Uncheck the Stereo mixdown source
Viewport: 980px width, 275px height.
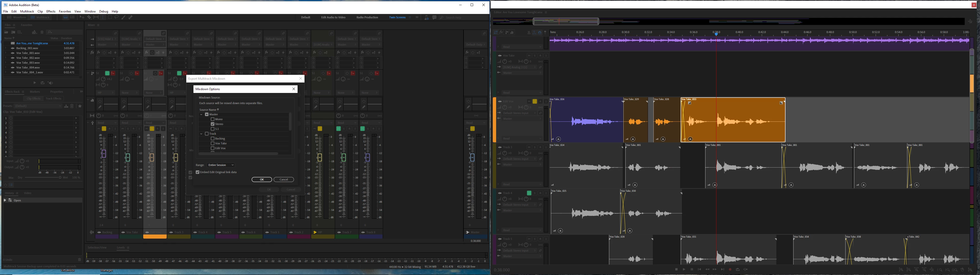(213, 124)
